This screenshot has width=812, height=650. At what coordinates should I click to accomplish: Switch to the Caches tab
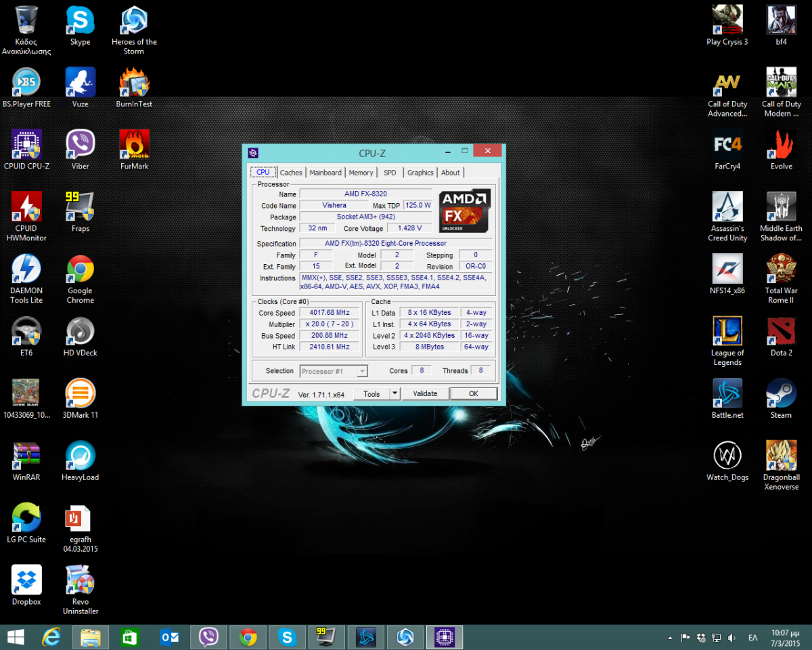coord(291,173)
